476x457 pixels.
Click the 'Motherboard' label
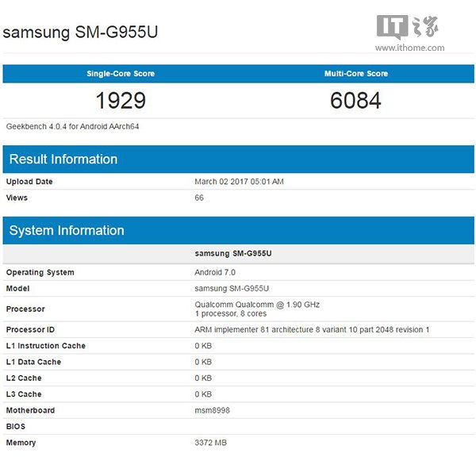[x=31, y=410]
